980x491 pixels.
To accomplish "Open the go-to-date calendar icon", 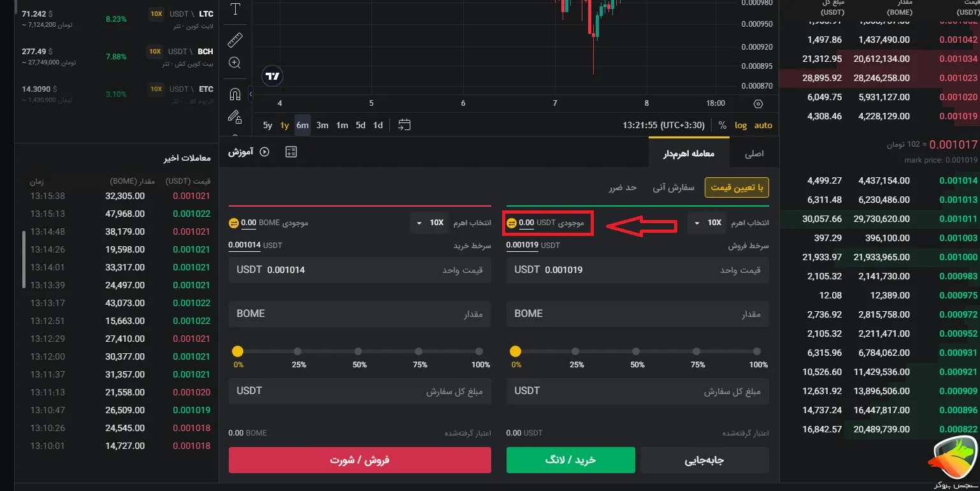I will point(404,125).
